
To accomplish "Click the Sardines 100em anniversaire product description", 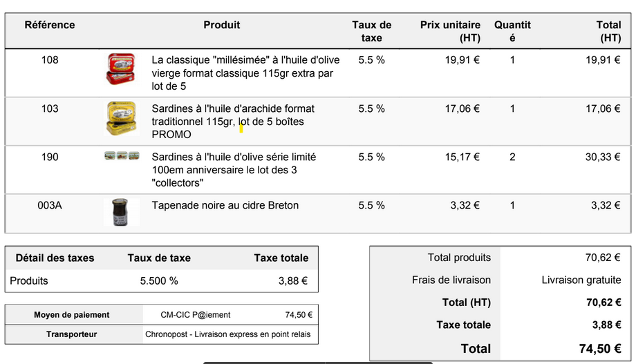I will point(234,170).
